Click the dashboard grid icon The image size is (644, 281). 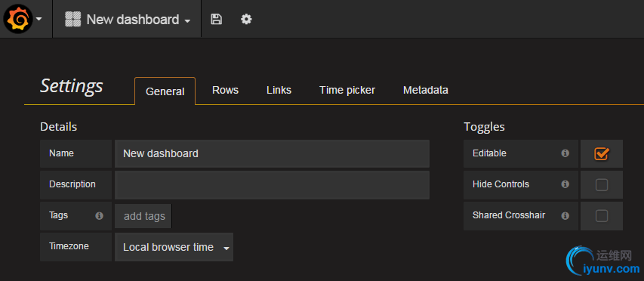[73, 20]
